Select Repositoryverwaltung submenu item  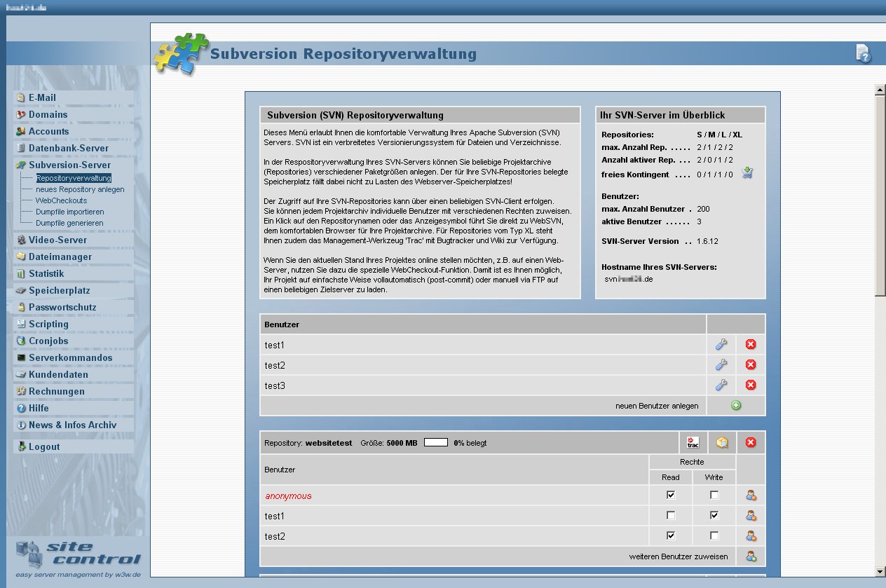(74, 178)
